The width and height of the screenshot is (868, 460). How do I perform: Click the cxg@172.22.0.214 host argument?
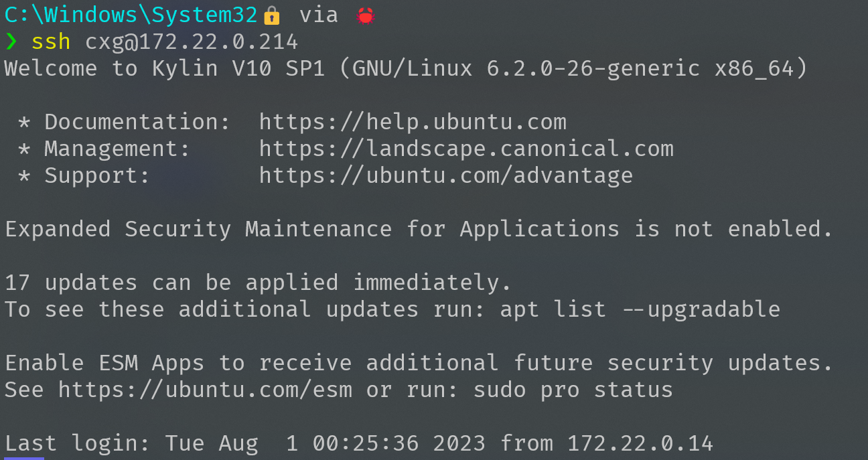tap(192, 42)
